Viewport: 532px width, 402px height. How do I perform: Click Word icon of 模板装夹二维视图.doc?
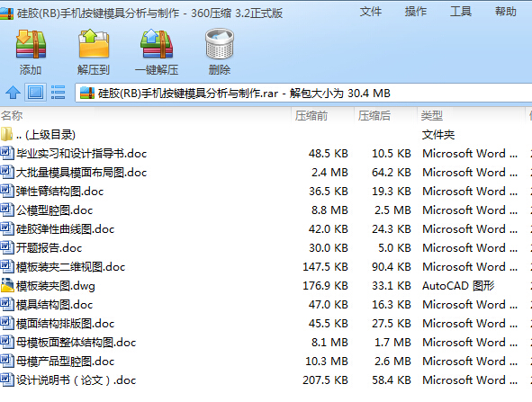pos(7,266)
